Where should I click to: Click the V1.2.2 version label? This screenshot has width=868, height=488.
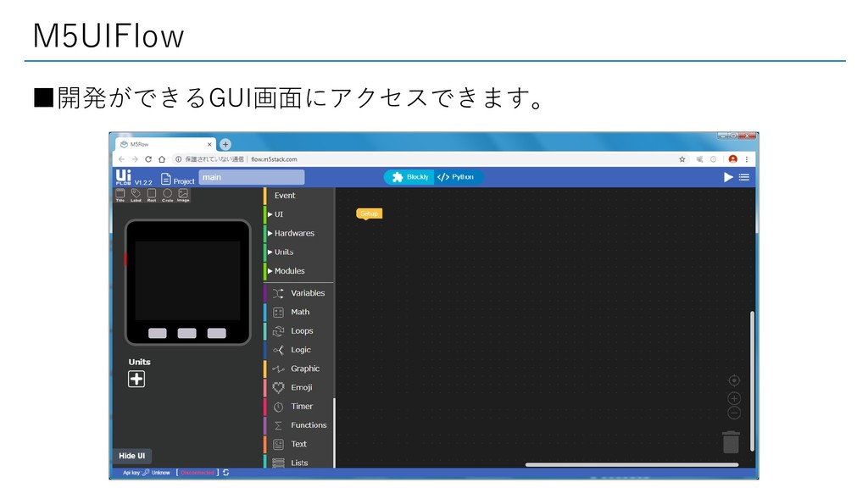[x=143, y=182]
